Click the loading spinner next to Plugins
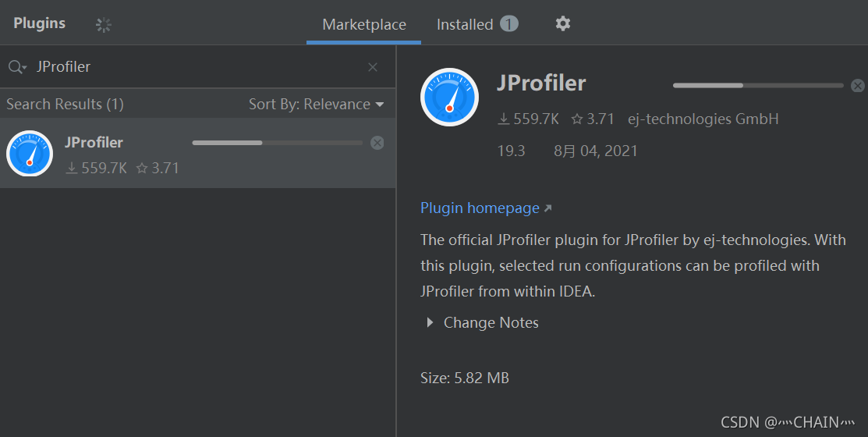 tap(104, 24)
